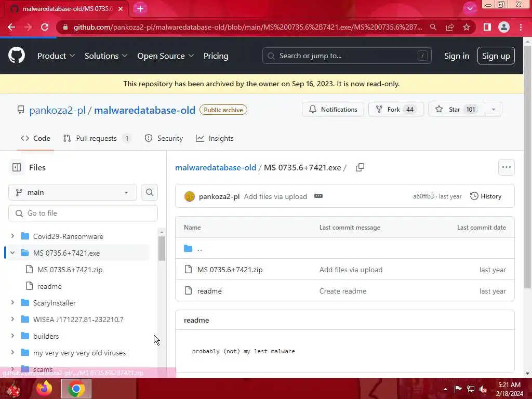Expand the Solutions dropdown menu
532x399 pixels.
pos(106,56)
